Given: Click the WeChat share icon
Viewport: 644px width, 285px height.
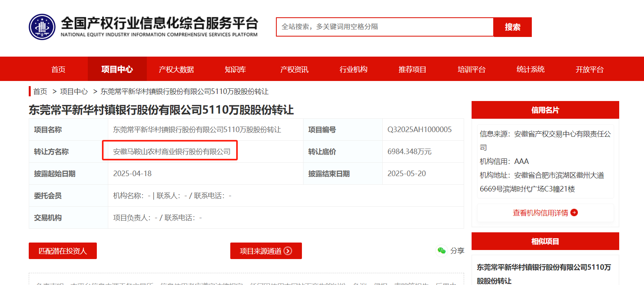Looking at the screenshot, I should click(442, 250).
